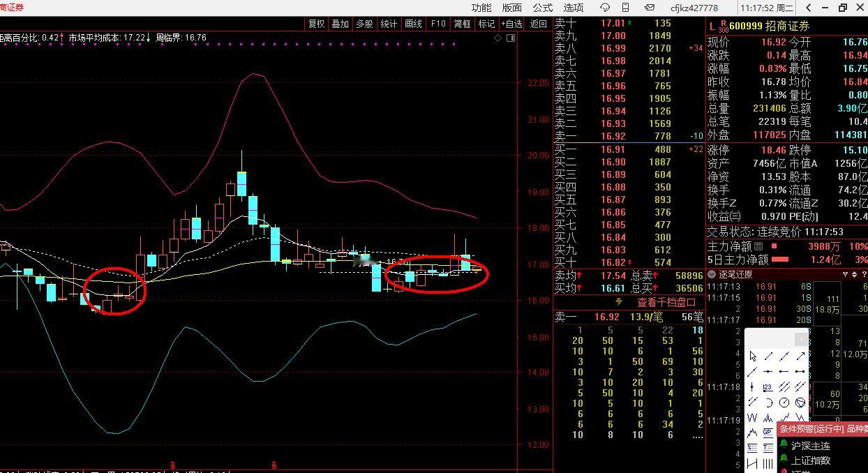This screenshot has width=868, height=473.
Task: Select the arc drawing tool
Action: (769, 403)
